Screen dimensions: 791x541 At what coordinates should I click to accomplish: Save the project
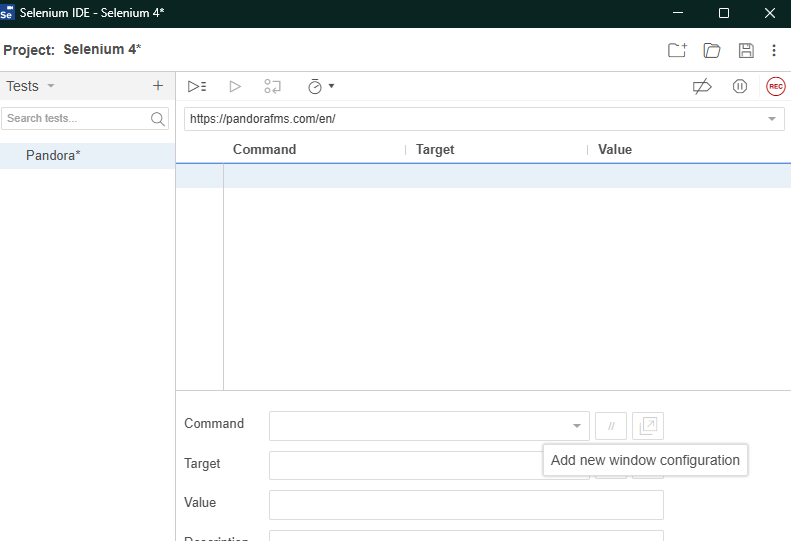pos(746,50)
